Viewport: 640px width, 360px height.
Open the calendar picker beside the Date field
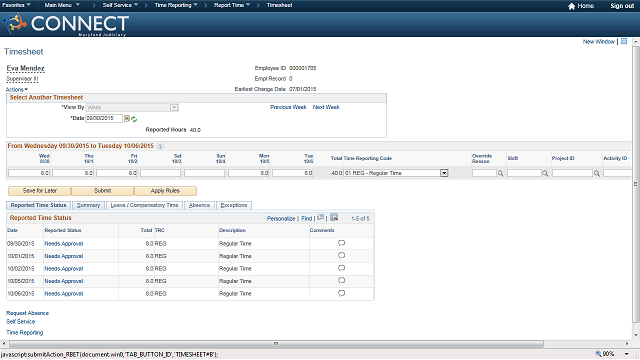[x=127, y=118]
